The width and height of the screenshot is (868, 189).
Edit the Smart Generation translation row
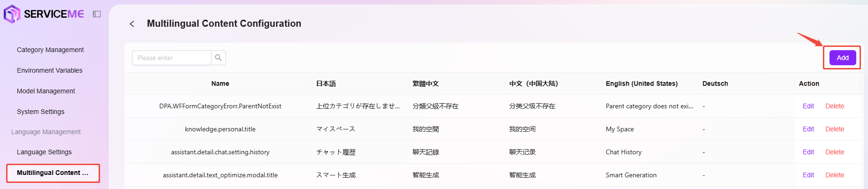tap(808, 175)
